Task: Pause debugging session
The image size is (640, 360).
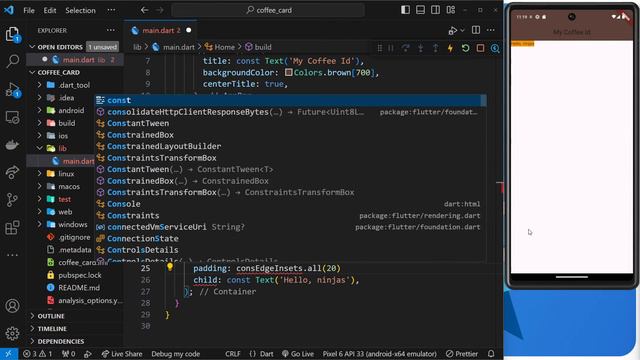Action: (x=391, y=48)
